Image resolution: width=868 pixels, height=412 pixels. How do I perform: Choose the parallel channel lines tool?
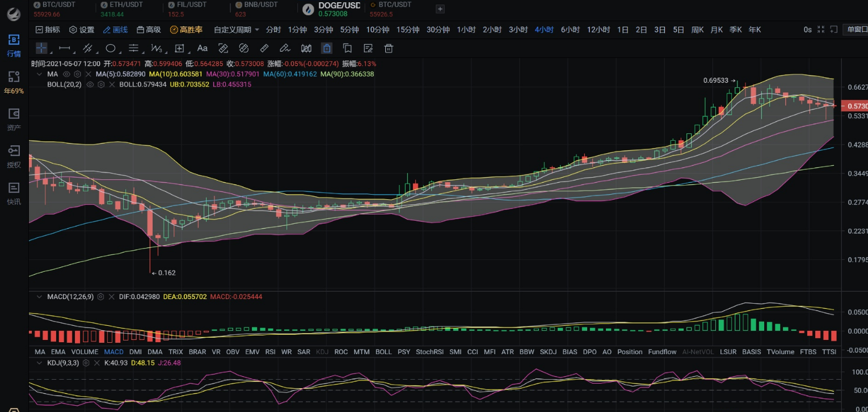(x=87, y=48)
